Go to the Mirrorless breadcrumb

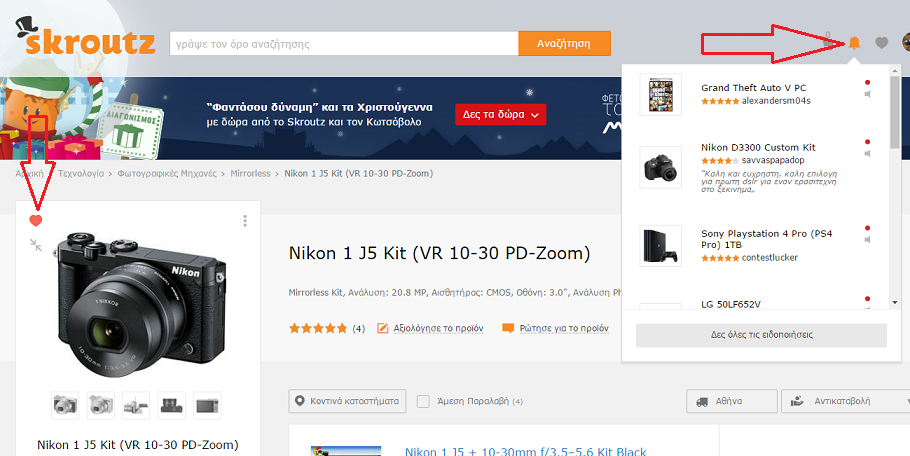(250, 173)
